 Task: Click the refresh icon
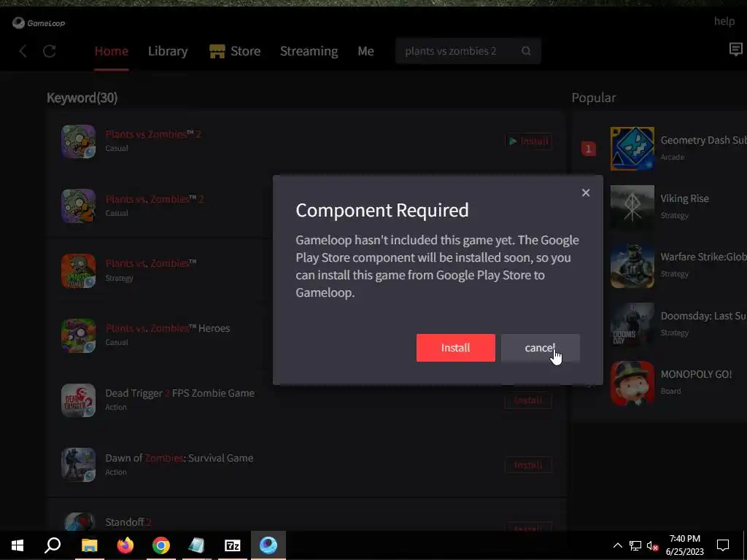pos(50,51)
